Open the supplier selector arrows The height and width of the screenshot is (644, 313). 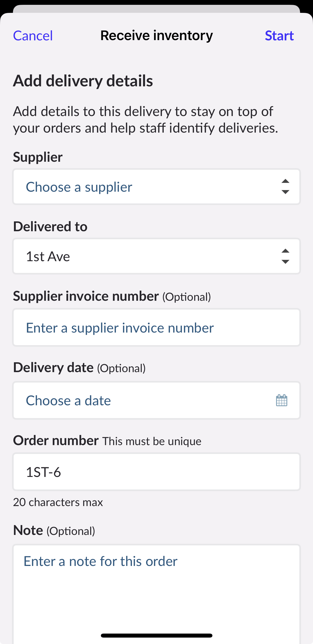click(285, 187)
